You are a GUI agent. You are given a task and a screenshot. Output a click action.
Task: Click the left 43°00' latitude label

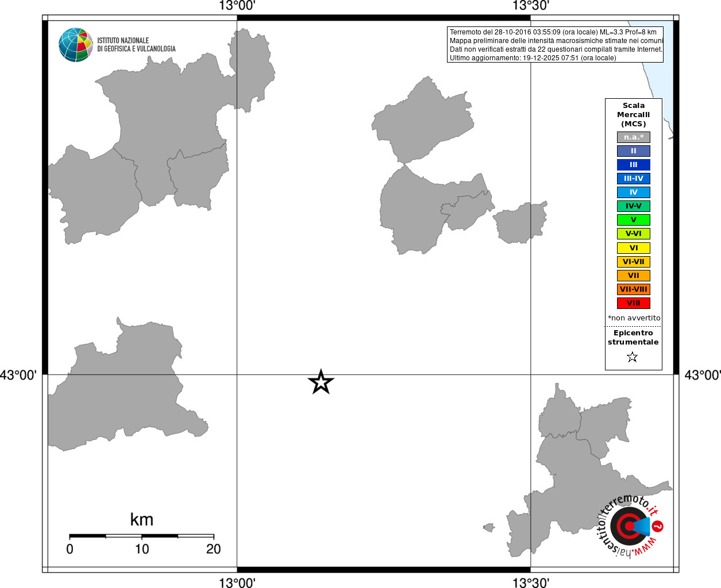point(18,375)
